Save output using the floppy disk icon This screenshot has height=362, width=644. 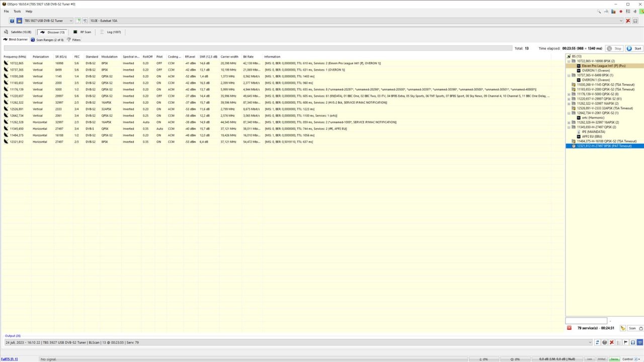[632, 342]
